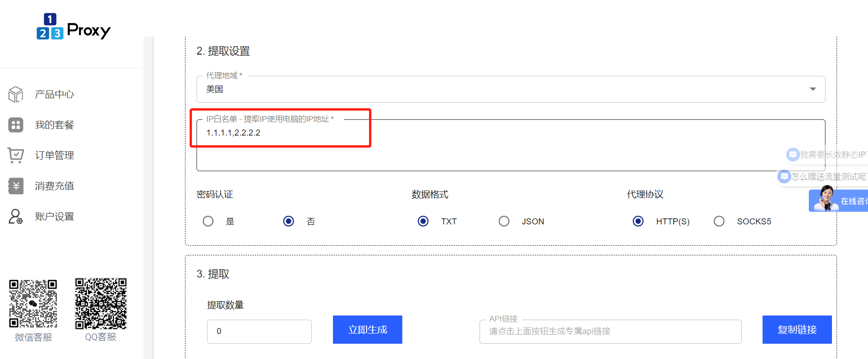Open 产品中心 in the sidebar menu

pos(55,94)
